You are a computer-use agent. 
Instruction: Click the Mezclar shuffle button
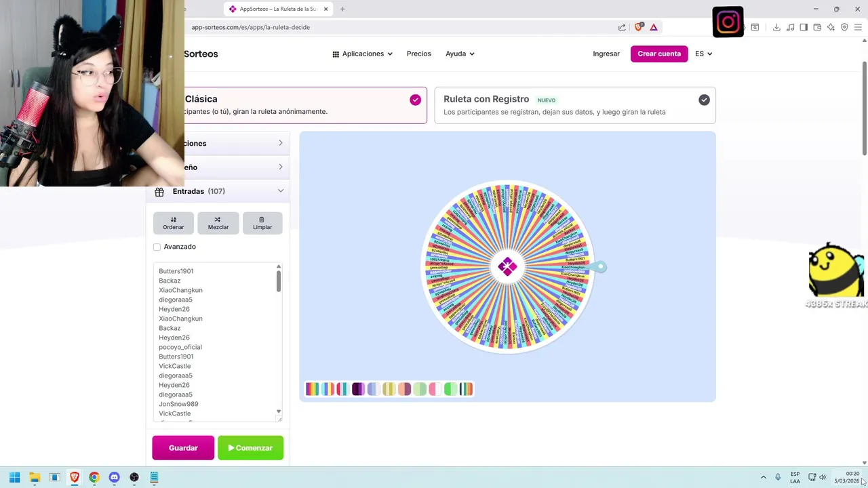[218, 223]
